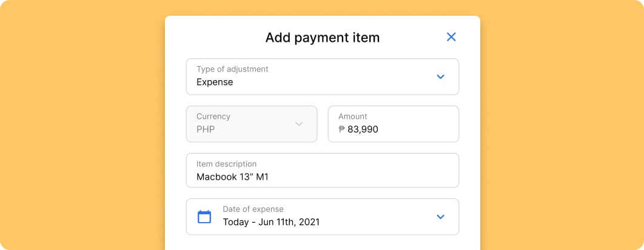Screen dimensions: 644x250
Task: Click the PHP currency value
Action: (206, 129)
